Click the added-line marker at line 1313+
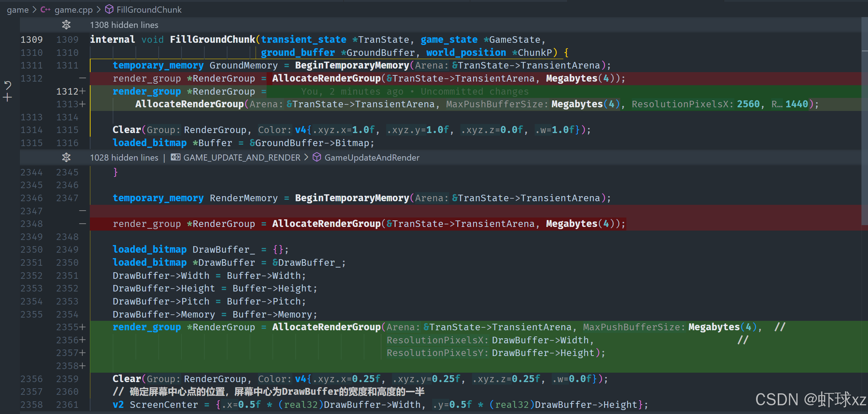Image resolution: width=868 pixels, height=414 pixels. [x=83, y=104]
